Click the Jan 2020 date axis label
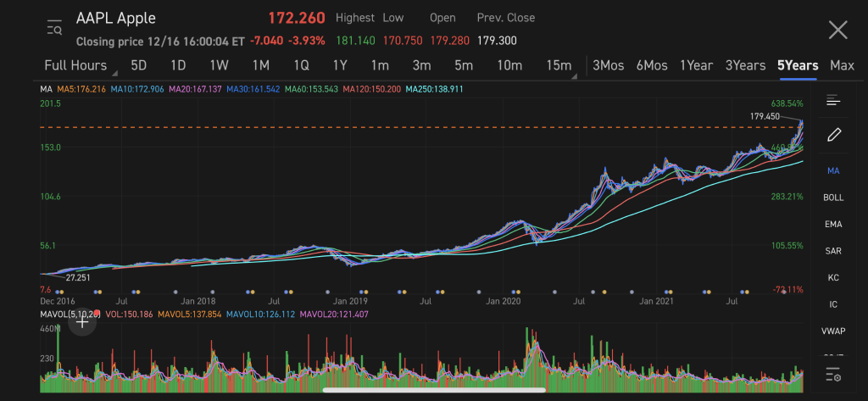 pos(504,302)
